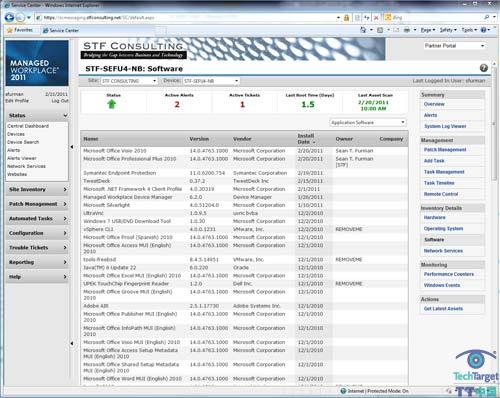Click the Refresh page arrows icon

point(366,18)
